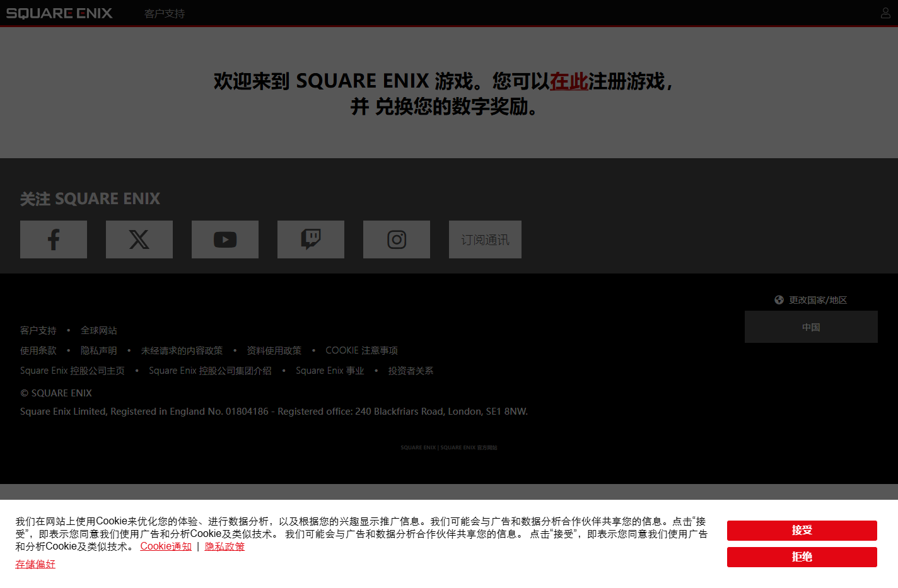Accept cookies with the 接受 button
This screenshot has height=588, width=898.
coord(802,531)
